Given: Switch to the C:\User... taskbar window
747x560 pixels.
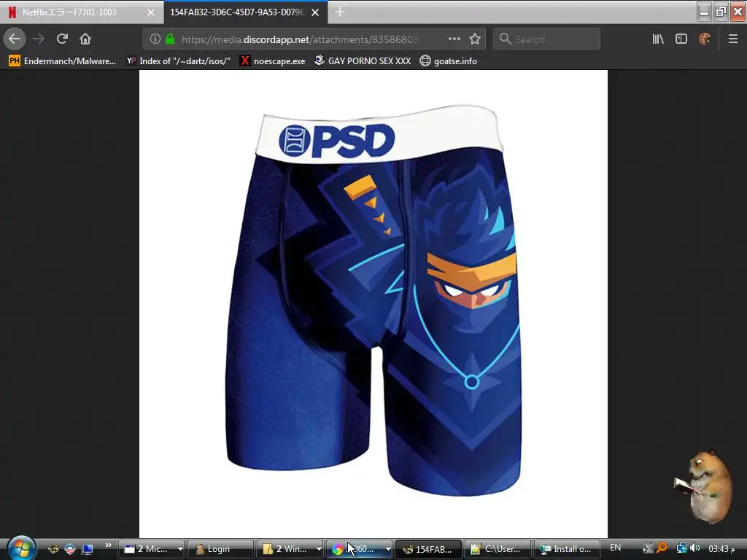Looking at the screenshot, I should tap(498, 549).
